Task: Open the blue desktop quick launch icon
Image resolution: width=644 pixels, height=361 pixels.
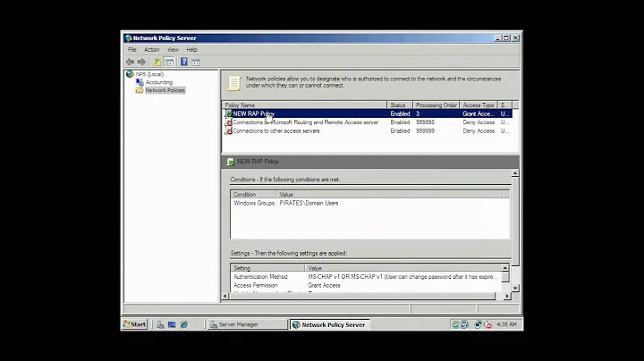Action: tap(172, 324)
